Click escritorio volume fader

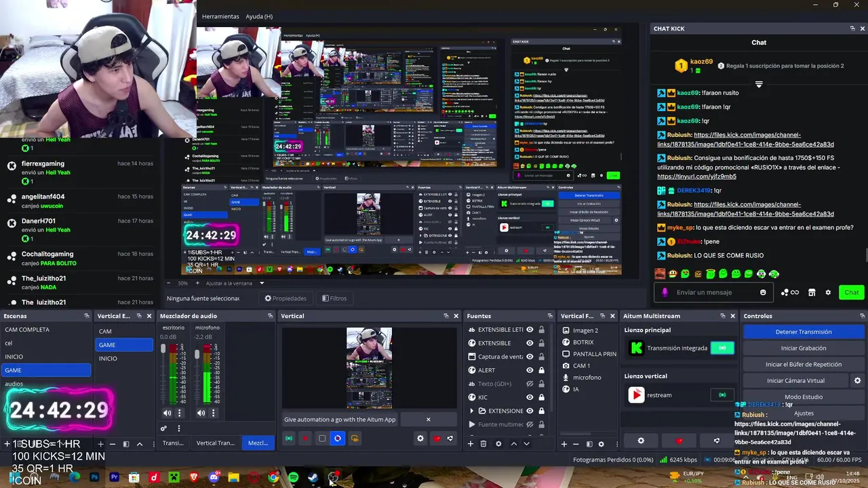[163, 349]
